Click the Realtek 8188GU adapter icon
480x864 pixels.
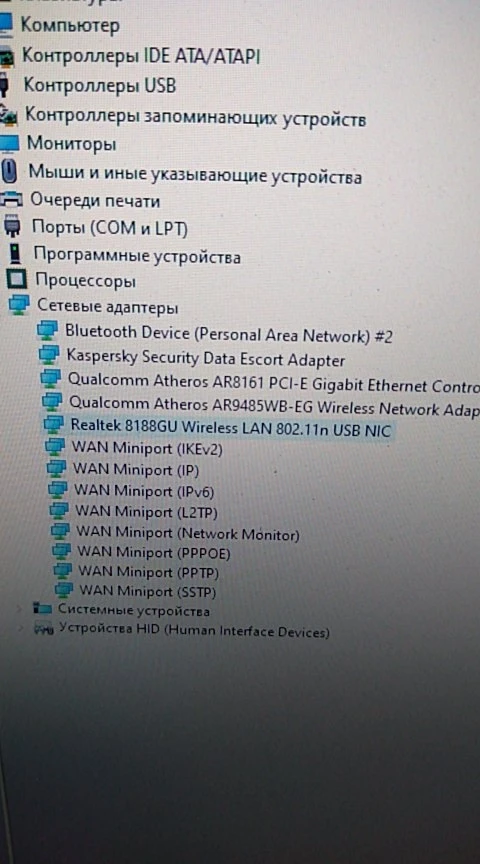tap(54, 425)
